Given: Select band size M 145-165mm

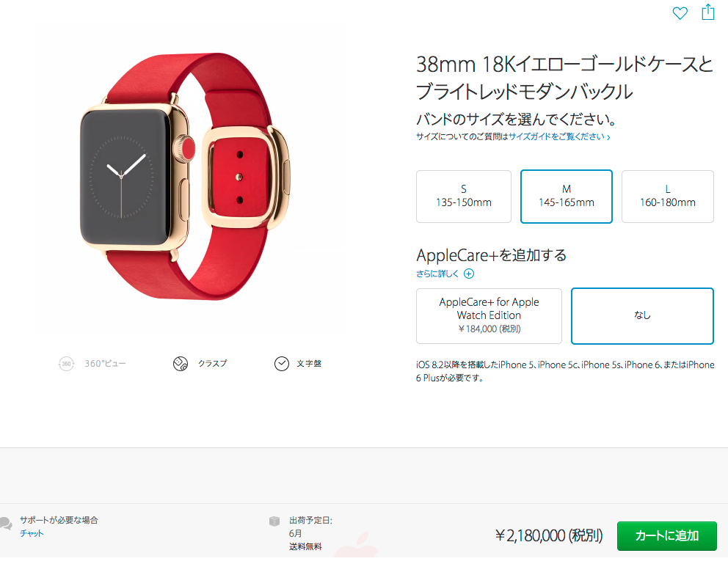Looking at the screenshot, I should (x=566, y=197).
